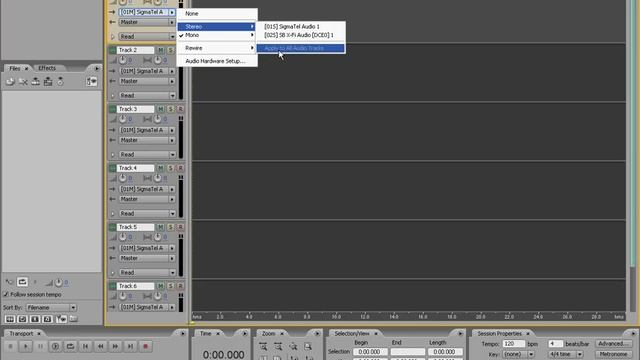Switch to the Files tab
This screenshot has width=640, height=360.
pos(15,68)
